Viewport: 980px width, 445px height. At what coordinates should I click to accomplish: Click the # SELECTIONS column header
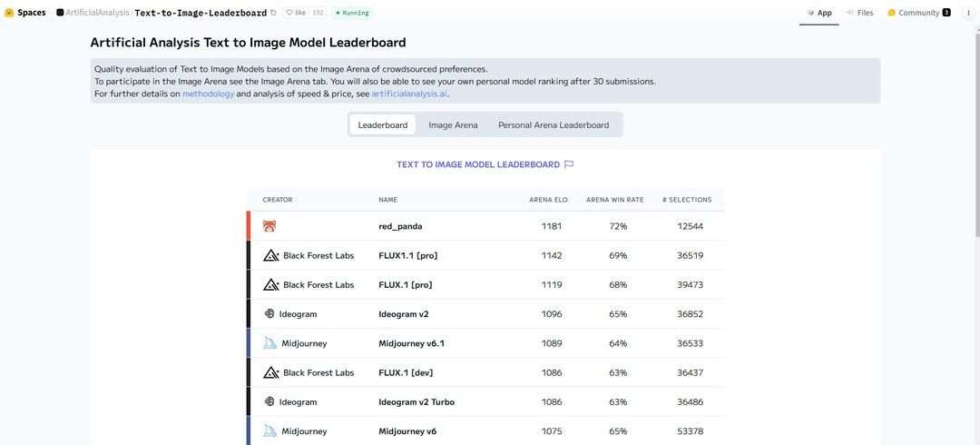(687, 200)
